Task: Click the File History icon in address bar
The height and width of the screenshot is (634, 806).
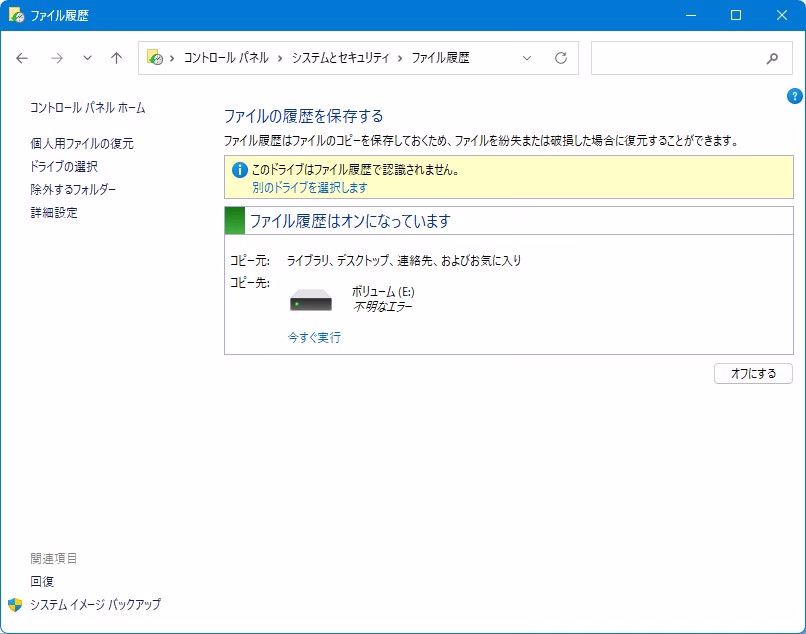Action: 155,58
